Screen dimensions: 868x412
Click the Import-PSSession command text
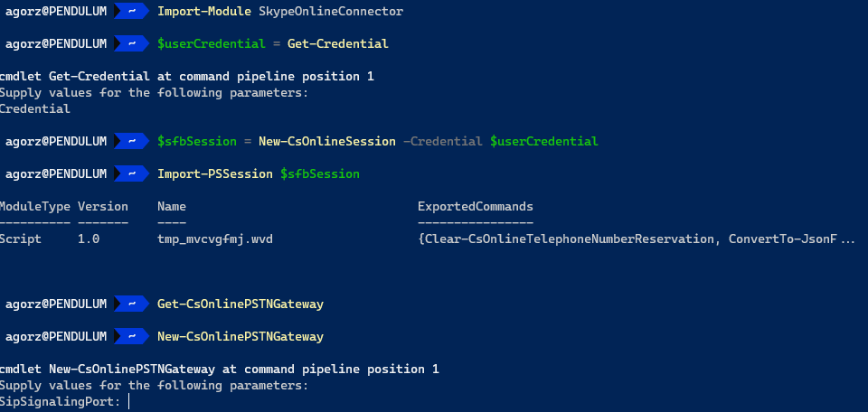click(215, 174)
